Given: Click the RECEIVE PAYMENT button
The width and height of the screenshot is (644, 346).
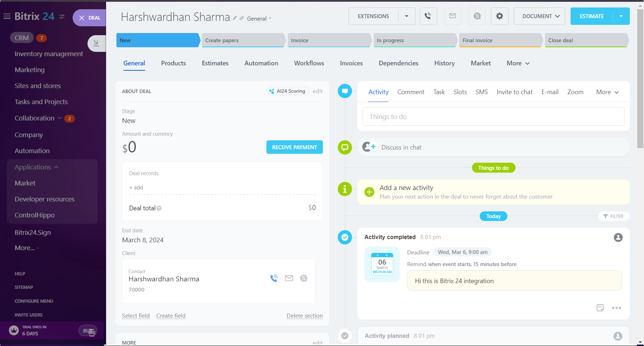Looking at the screenshot, I should (x=294, y=147).
